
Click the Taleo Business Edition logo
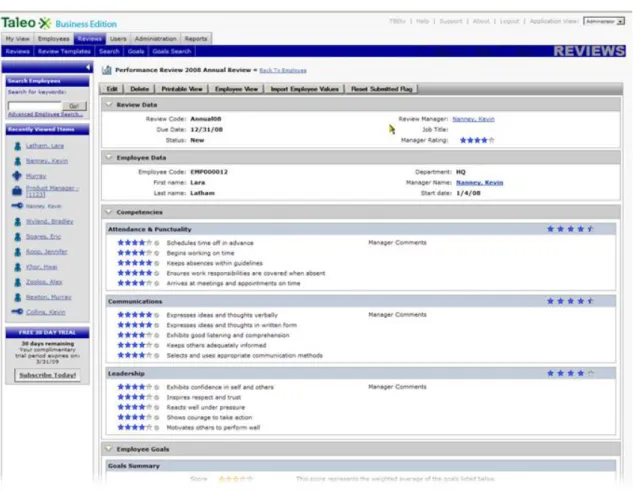[x=59, y=23]
